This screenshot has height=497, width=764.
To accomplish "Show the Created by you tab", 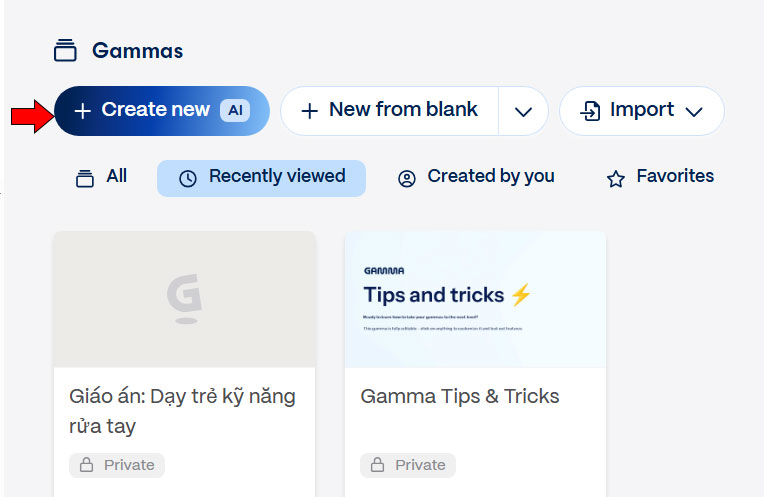I will click(476, 177).
